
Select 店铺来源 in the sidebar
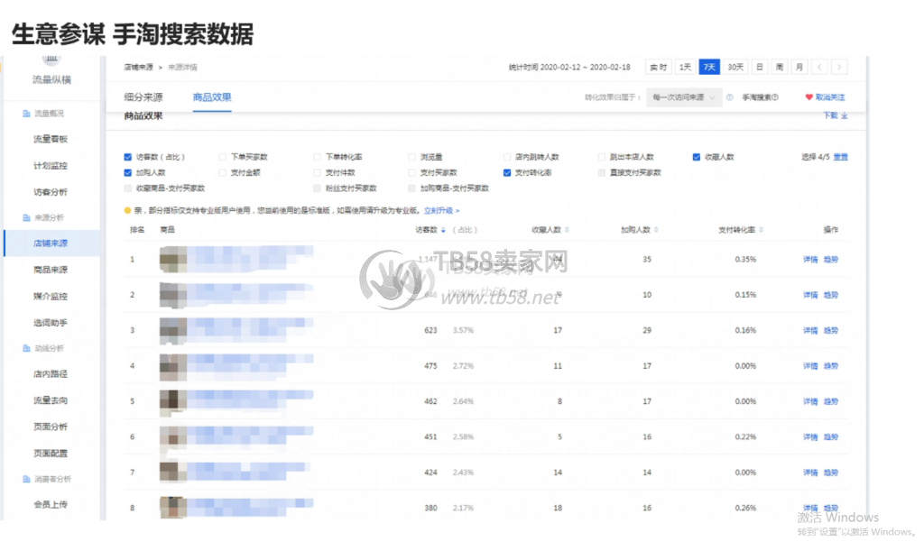51,243
